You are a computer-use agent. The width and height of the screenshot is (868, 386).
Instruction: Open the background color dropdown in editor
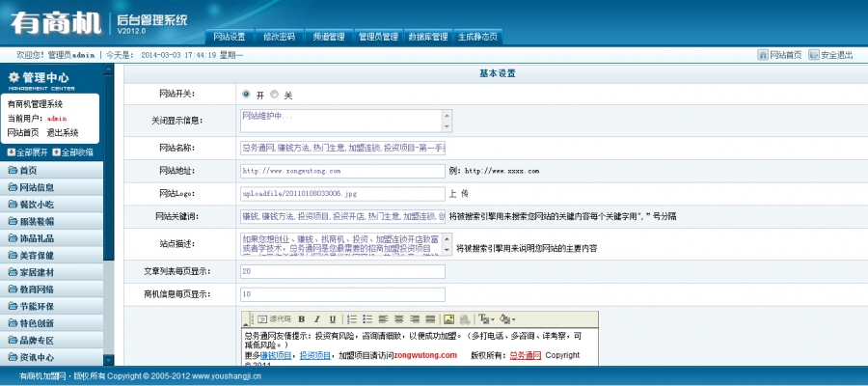pyautogui.click(x=507, y=319)
